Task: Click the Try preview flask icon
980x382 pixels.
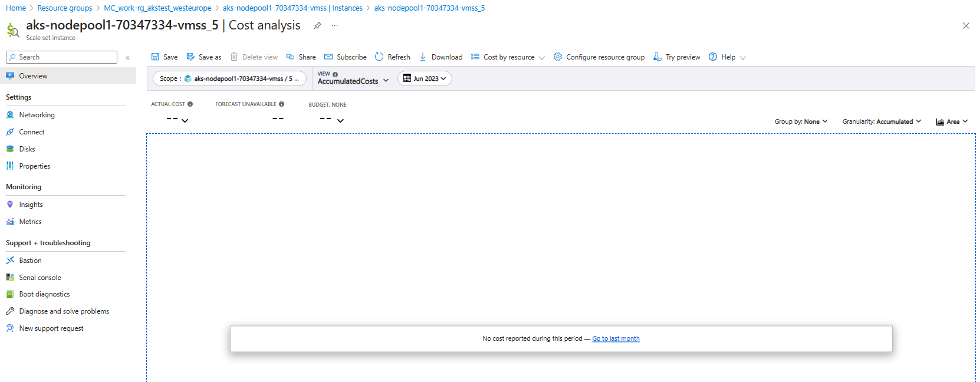Action: click(657, 57)
